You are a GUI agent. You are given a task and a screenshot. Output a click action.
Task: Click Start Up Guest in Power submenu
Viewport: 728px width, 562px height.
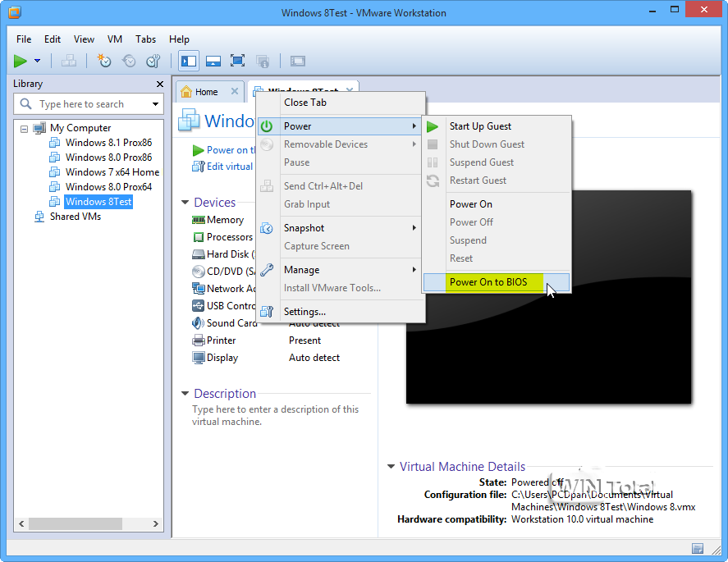480,126
